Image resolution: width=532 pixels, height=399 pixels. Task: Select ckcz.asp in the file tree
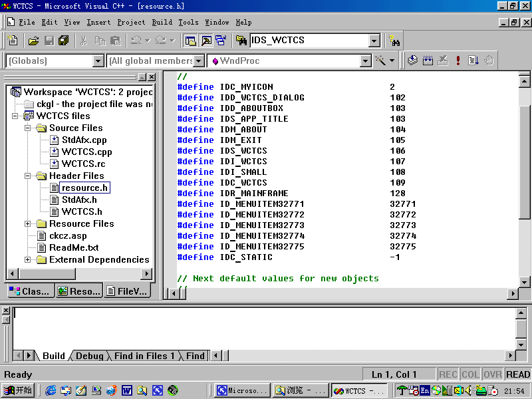click(x=68, y=236)
